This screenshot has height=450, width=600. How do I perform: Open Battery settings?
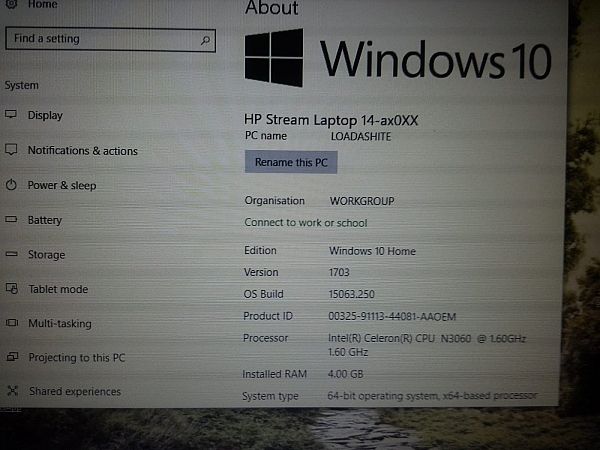click(x=45, y=220)
